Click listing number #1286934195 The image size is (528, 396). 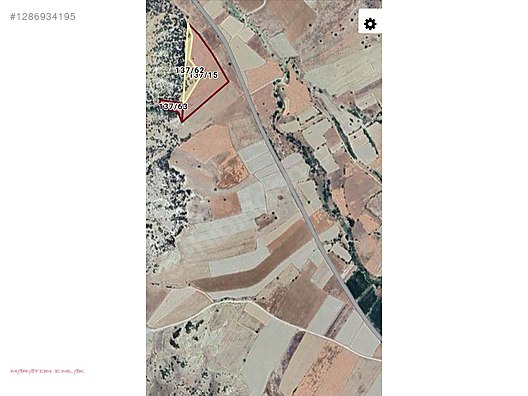pyautogui.click(x=43, y=17)
